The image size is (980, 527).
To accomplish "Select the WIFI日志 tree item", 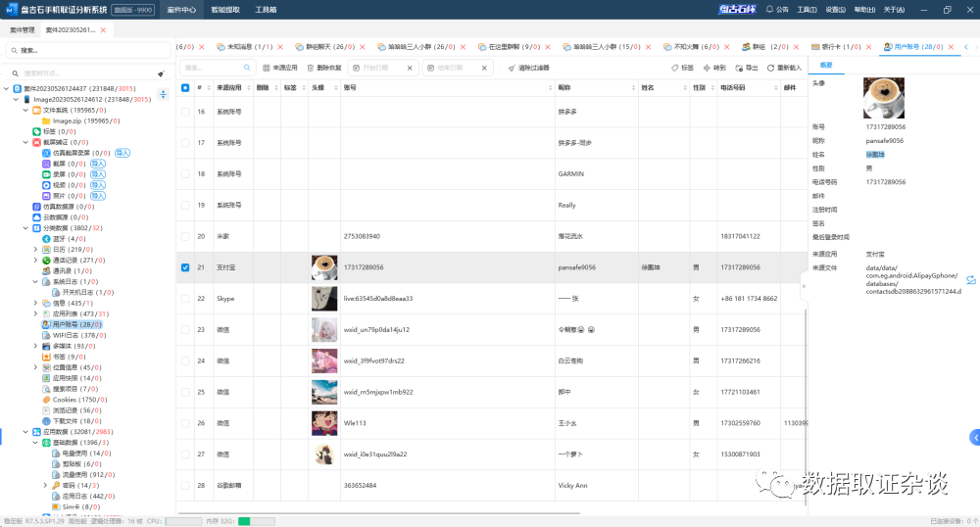I will (74, 335).
